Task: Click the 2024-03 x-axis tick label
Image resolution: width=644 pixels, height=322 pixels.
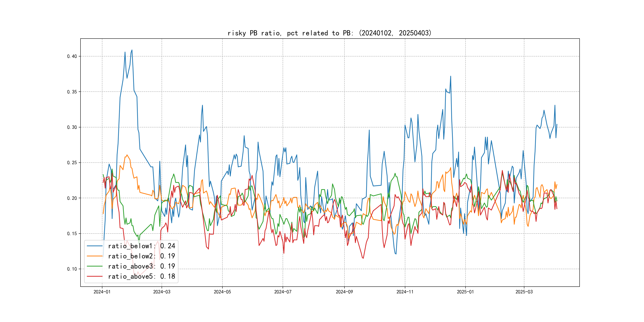Action: click(162, 292)
